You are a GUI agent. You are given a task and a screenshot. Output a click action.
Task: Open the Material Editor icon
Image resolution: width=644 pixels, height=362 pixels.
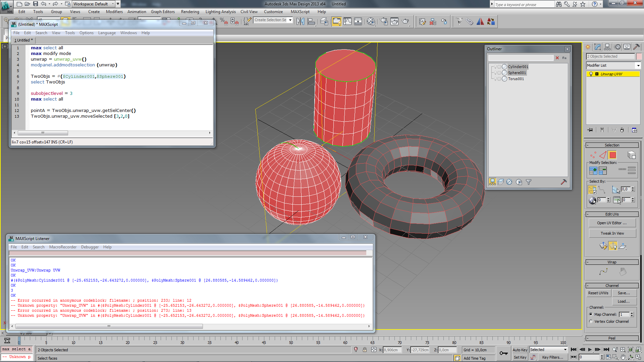(x=371, y=22)
